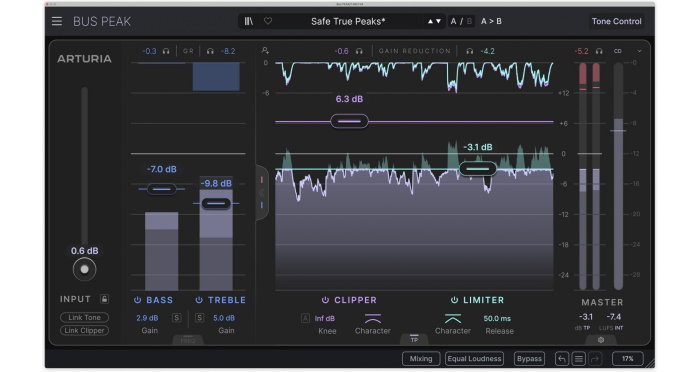Expand the FREQ tab under the tone section
700x372 pixels.
[x=188, y=340]
